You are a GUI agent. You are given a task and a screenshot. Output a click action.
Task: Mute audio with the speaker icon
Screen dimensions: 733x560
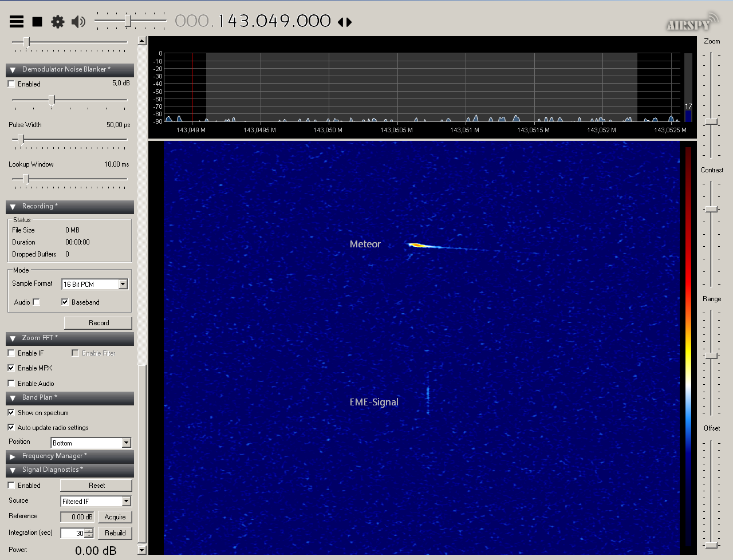click(78, 22)
